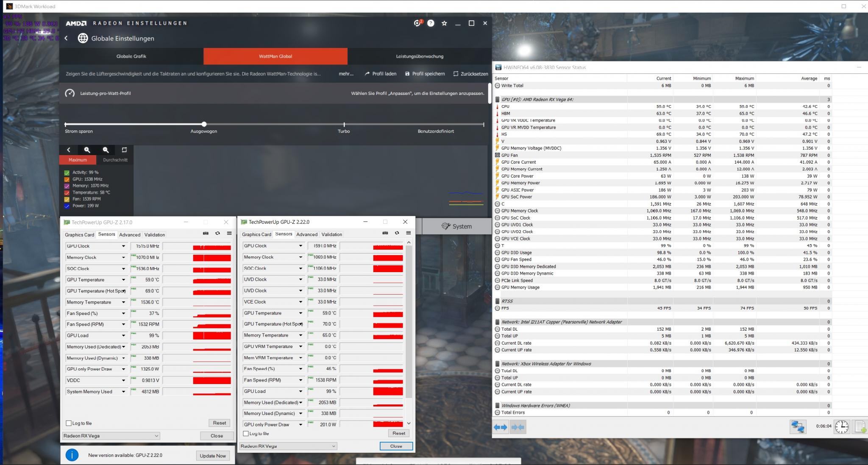Open the Radeon help question mark icon
Viewport: 868px width, 465px height.
click(x=431, y=23)
